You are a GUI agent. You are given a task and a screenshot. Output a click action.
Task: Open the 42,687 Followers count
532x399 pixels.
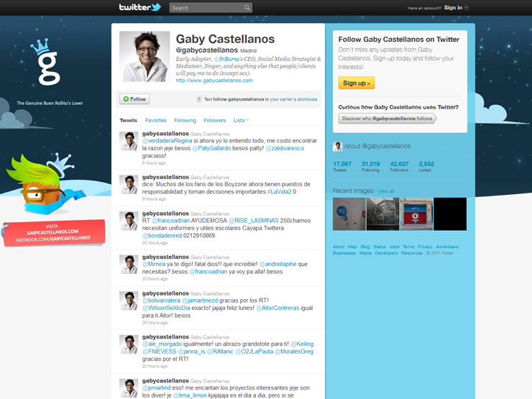(x=399, y=166)
